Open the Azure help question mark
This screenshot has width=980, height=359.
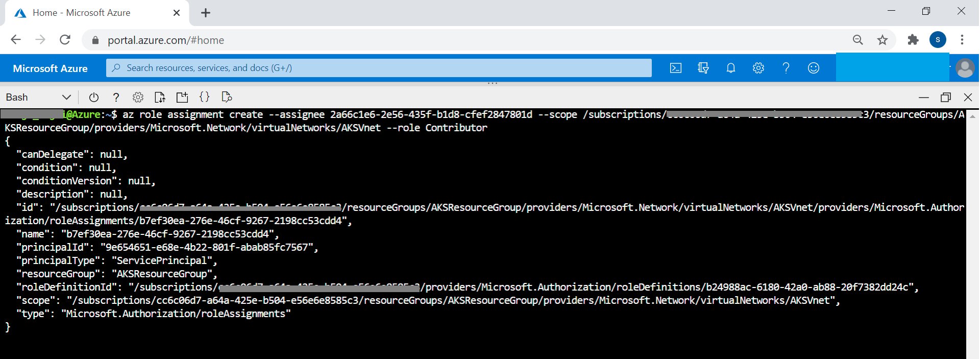coord(786,68)
